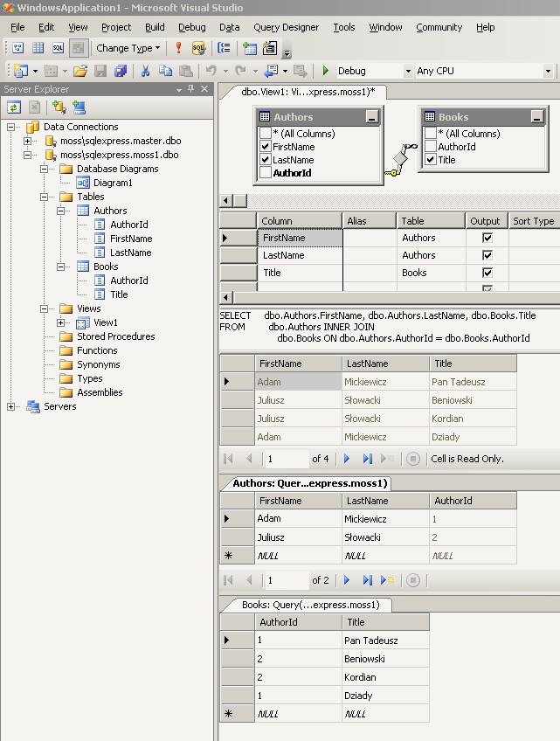Image resolution: width=560 pixels, height=741 pixels.
Task: Open the Community menu
Action: tap(439, 27)
